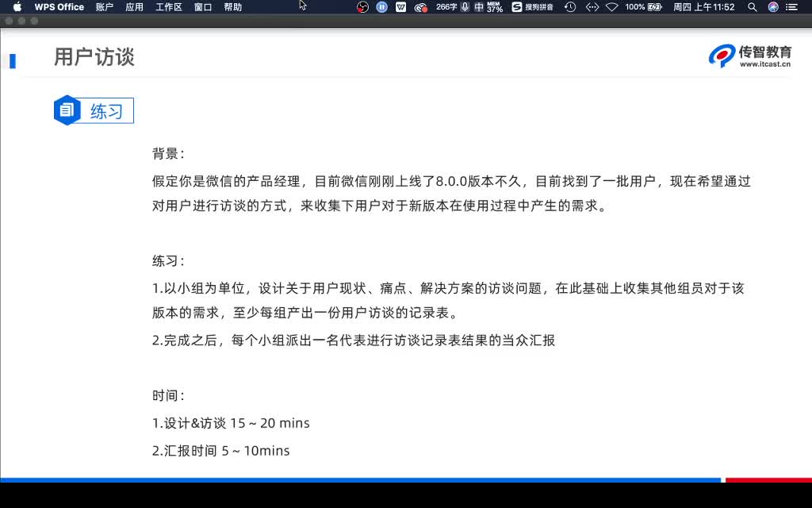Click the blue hexagon document icon
The height and width of the screenshot is (508, 812).
[x=67, y=110]
